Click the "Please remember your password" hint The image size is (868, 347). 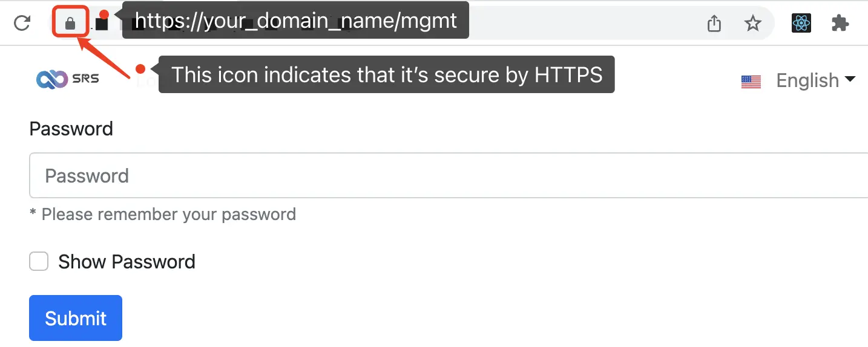click(163, 214)
